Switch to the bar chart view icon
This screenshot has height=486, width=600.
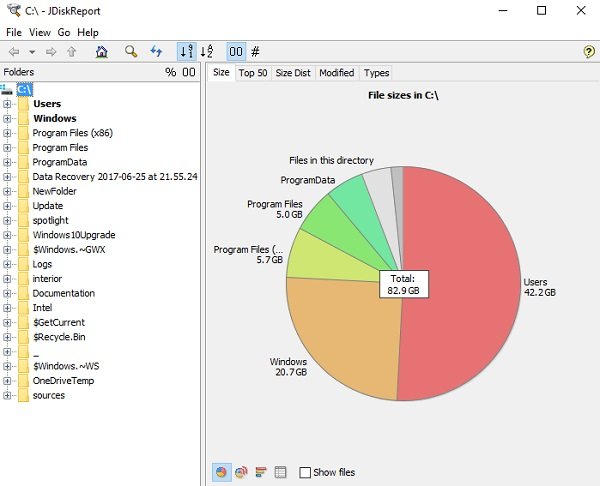pos(261,472)
